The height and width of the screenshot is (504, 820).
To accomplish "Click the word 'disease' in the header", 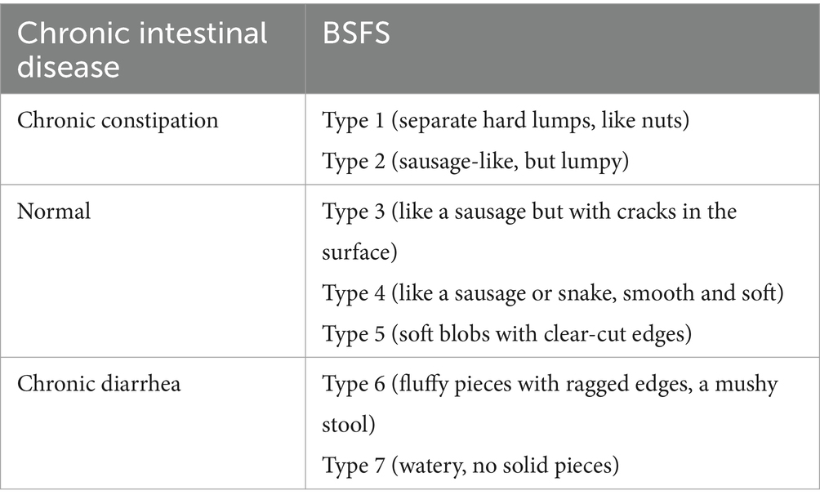I will tap(69, 68).
